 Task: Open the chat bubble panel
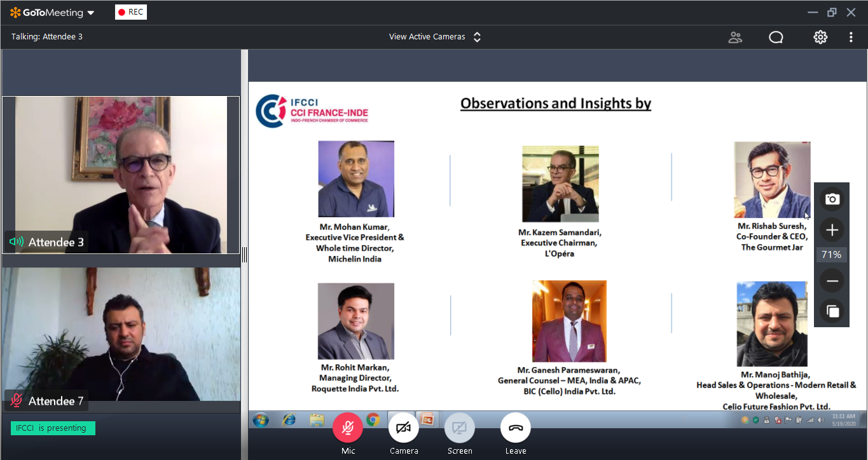(776, 37)
